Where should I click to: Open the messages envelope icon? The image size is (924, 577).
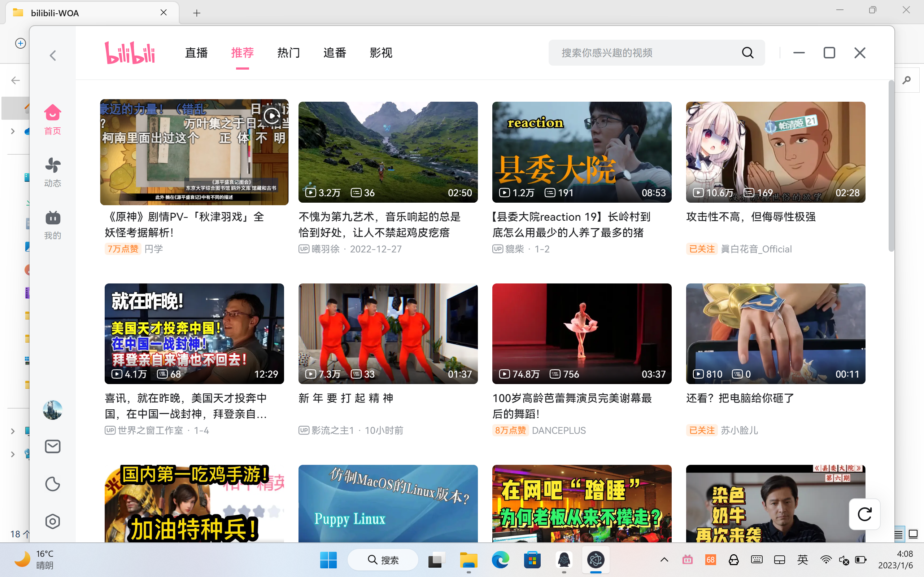52,446
